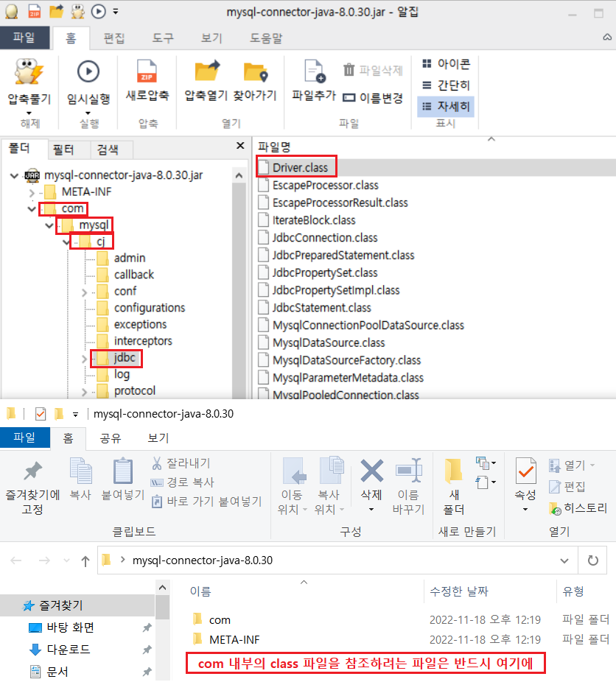Switch to the 검색 panel tab
Screen dimensions: 616x682
pyautogui.click(x=108, y=150)
